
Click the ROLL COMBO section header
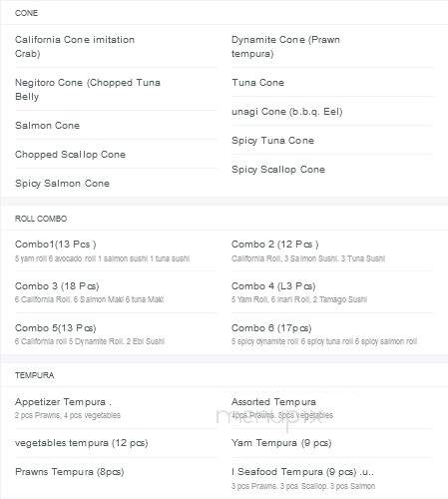pos(41,219)
